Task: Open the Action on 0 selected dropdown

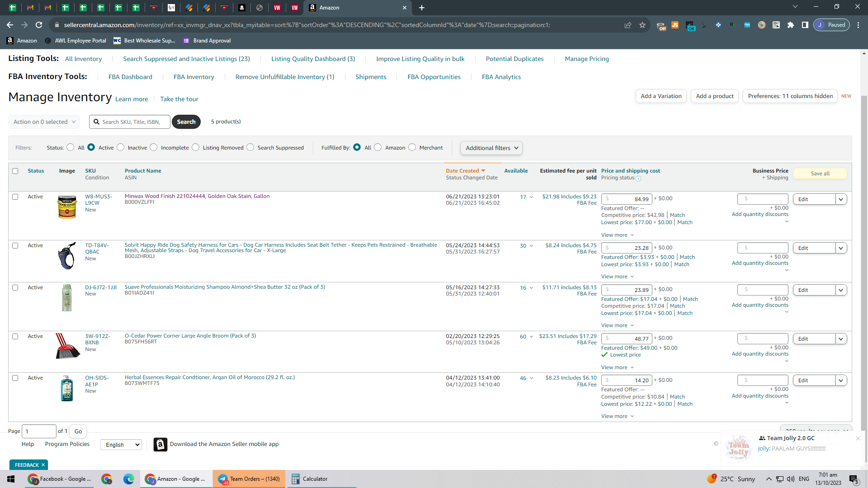Action: 44,122
